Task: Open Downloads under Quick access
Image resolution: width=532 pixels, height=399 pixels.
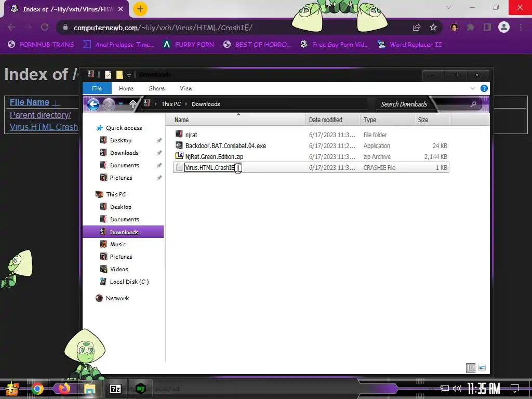Action: point(124,153)
